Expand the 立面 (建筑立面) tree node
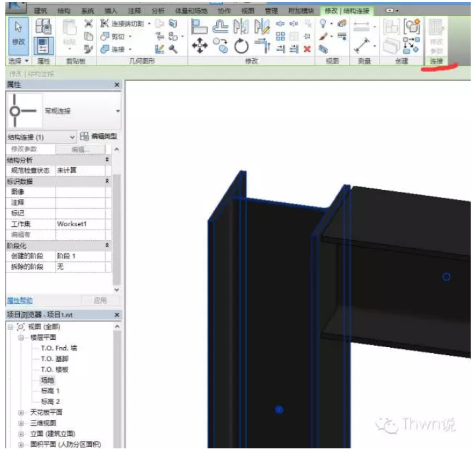The image size is (476, 449). [x=20, y=434]
